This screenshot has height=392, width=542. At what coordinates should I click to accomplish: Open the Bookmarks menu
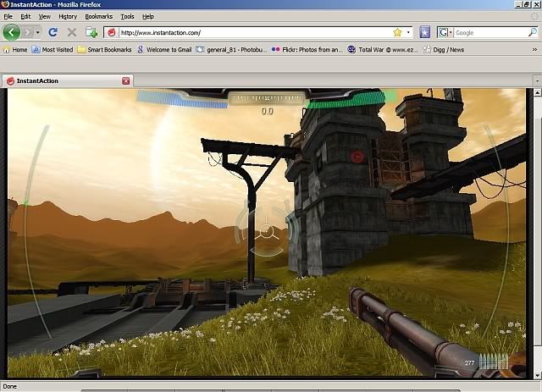click(x=98, y=16)
